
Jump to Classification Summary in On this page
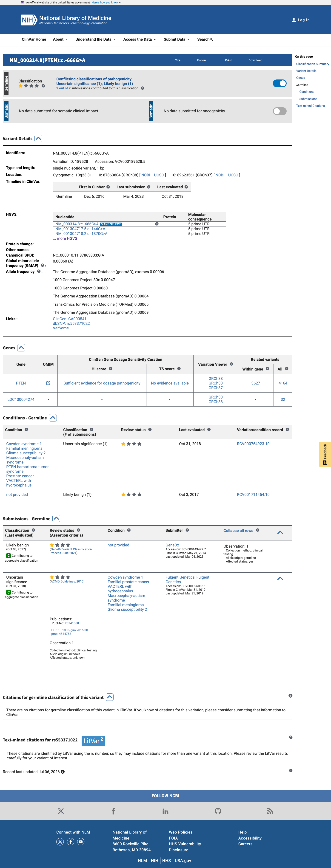[312, 64]
